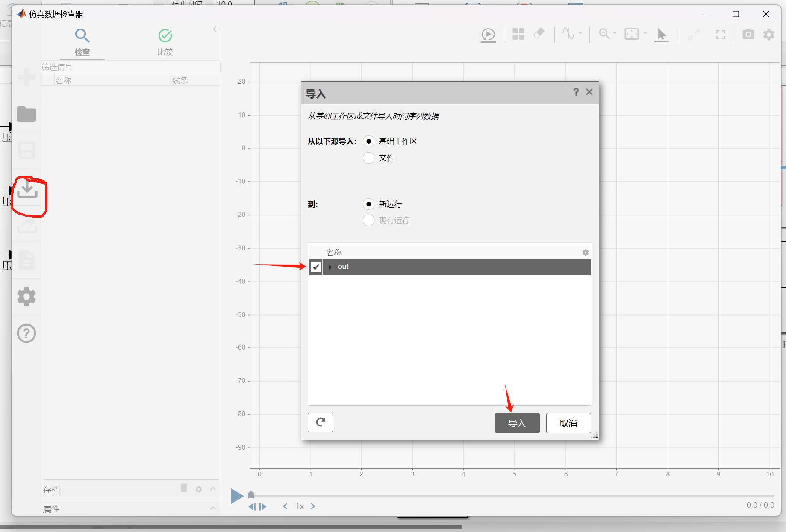786x532 pixels.
Task: Open column settings gear in name table
Action: [x=585, y=253]
